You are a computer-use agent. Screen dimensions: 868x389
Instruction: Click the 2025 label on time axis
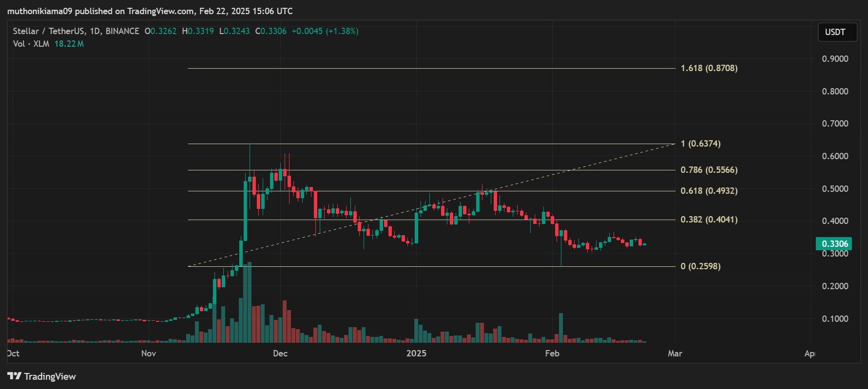(x=416, y=353)
